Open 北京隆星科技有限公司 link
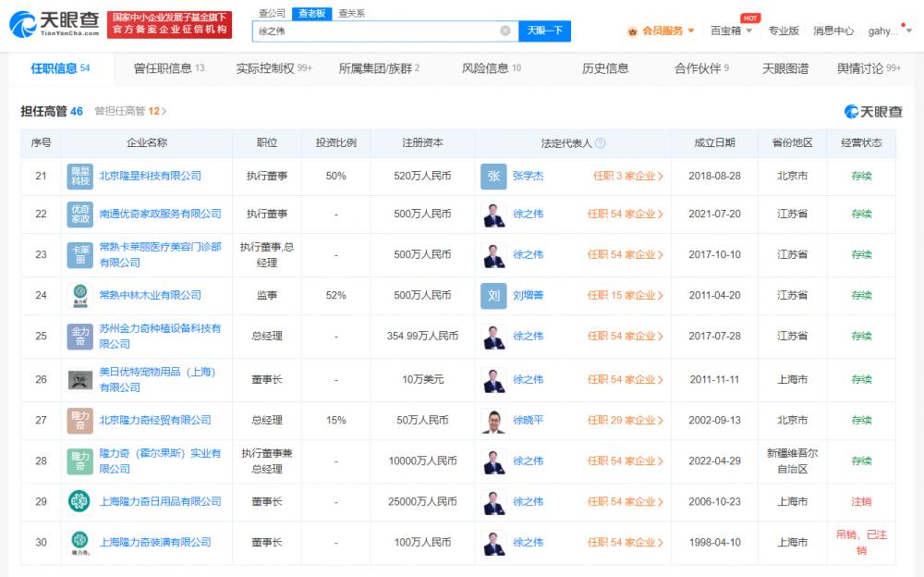924x577 pixels. (151, 177)
